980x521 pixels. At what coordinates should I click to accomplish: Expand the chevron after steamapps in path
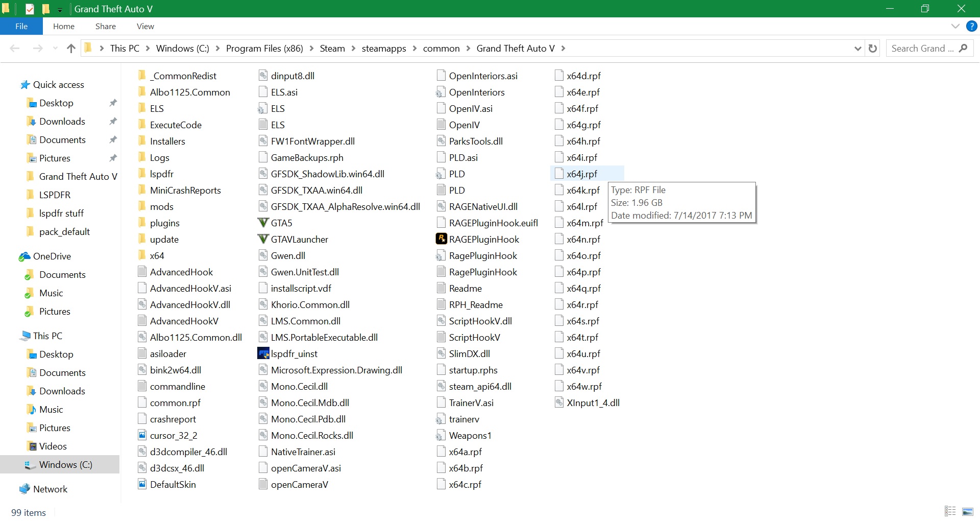(414, 49)
